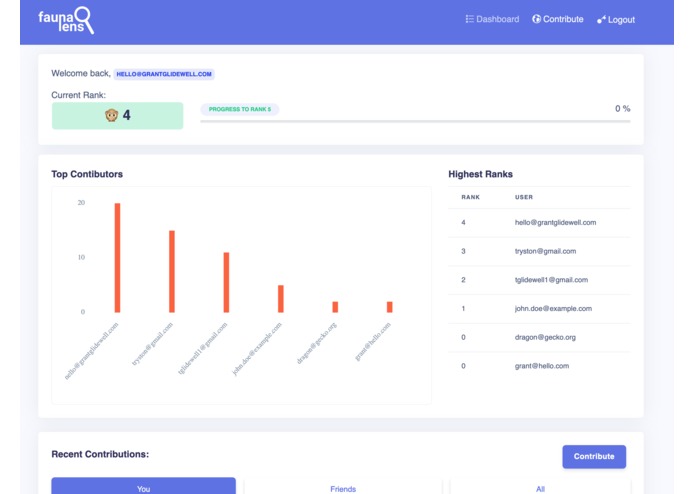Click the Contribute button near Recent Contributions
The width and height of the screenshot is (695, 494).
(594, 456)
